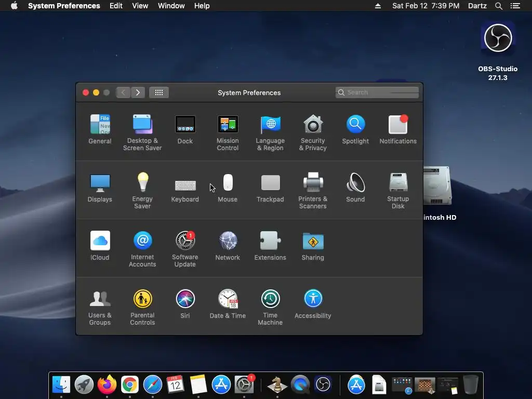
Task: Open Time Machine preferences
Action: [270, 308]
